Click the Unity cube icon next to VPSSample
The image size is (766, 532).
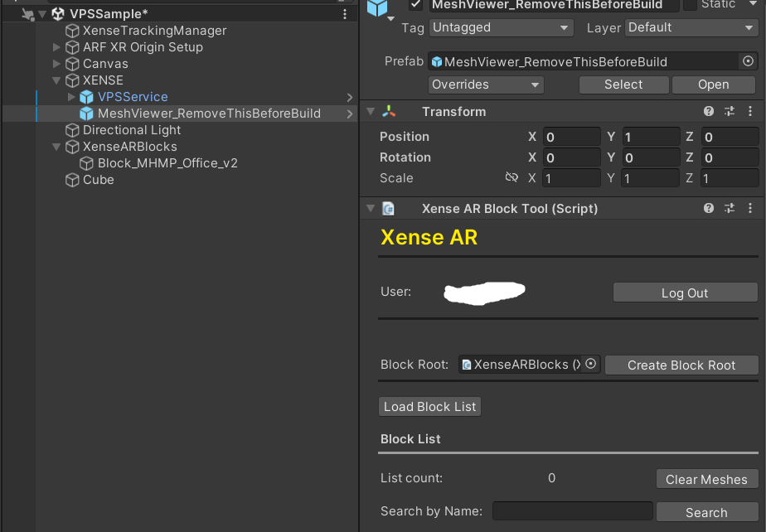[x=57, y=13]
